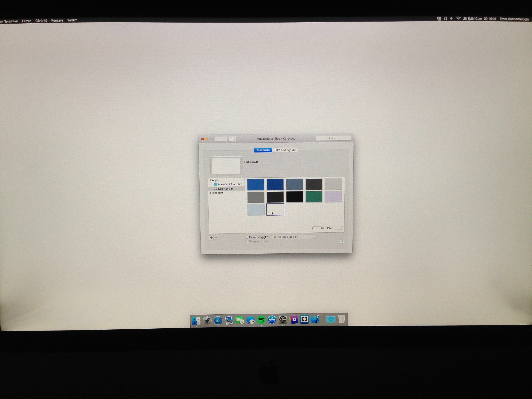Viewport: 532px width, 399px height.
Task: Select Masaüstü Resimleri in the sidebar
Action: coord(230,185)
